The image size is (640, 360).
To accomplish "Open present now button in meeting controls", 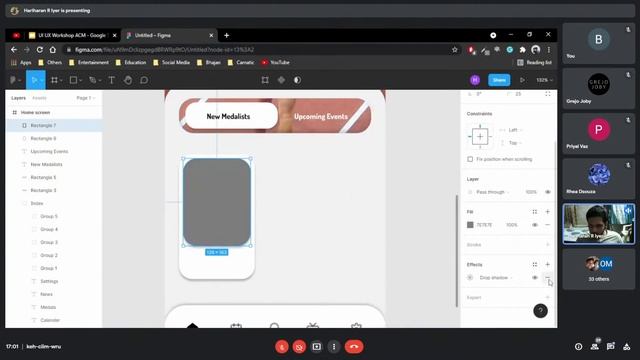I will tap(317, 347).
